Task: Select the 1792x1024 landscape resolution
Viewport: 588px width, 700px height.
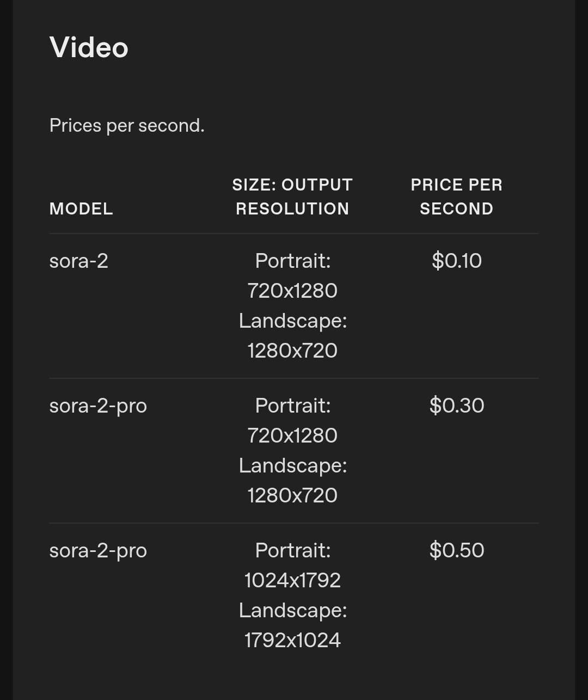Action: 292,640
